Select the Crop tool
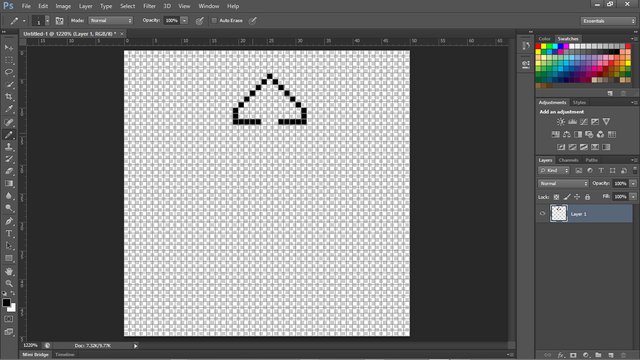 9,97
